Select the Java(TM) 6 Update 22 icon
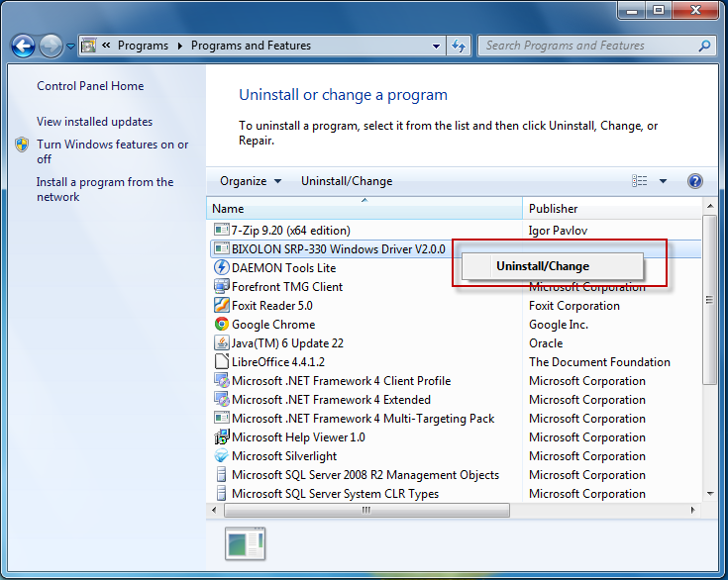Screen dimensions: 728x580 [x=222, y=343]
